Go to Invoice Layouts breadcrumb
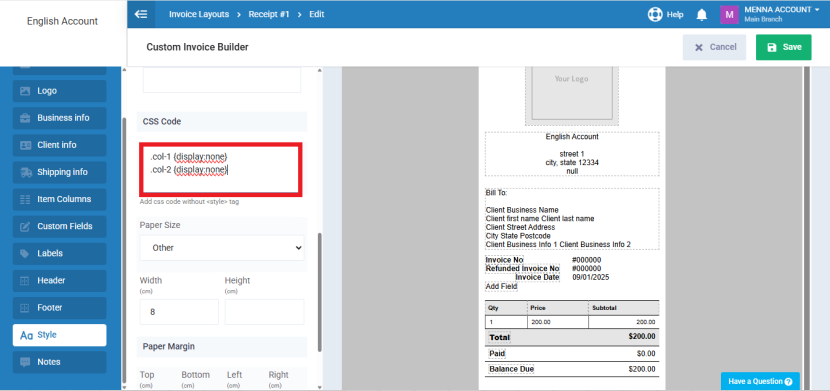This screenshot has width=830, height=391. click(199, 14)
